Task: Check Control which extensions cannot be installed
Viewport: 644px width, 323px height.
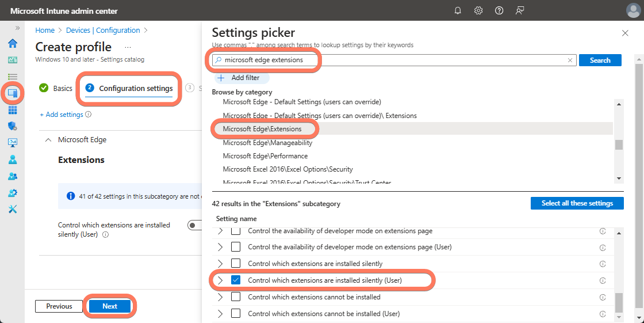Action: coord(236,297)
